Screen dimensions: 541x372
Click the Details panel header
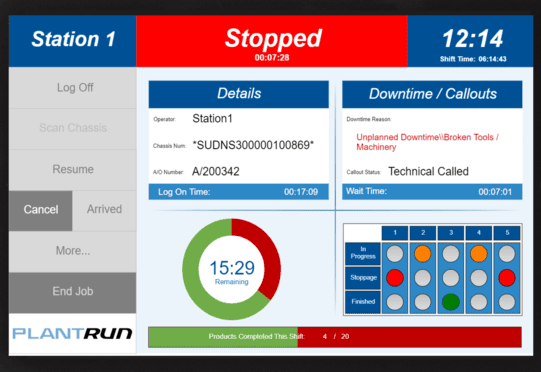239,94
